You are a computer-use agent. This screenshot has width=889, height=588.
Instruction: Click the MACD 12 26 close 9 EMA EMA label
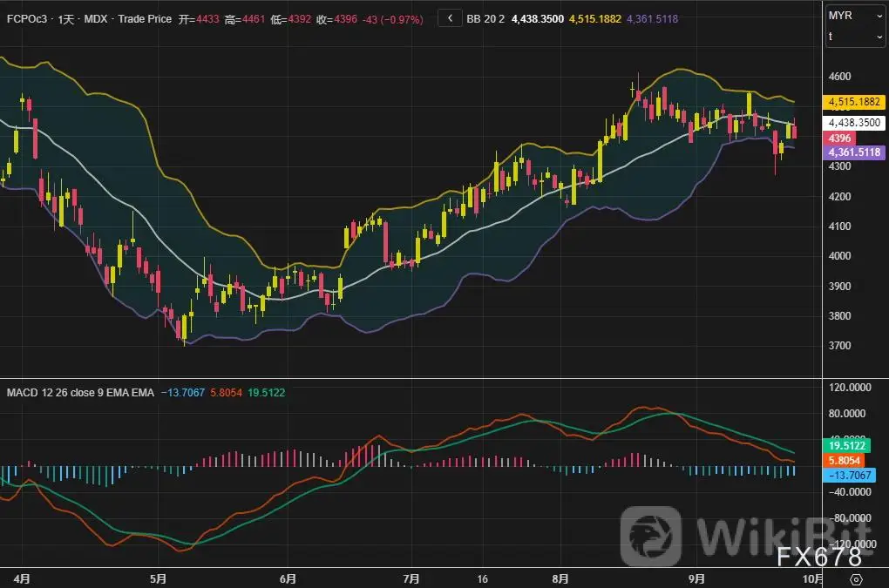pyautogui.click(x=80, y=393)
